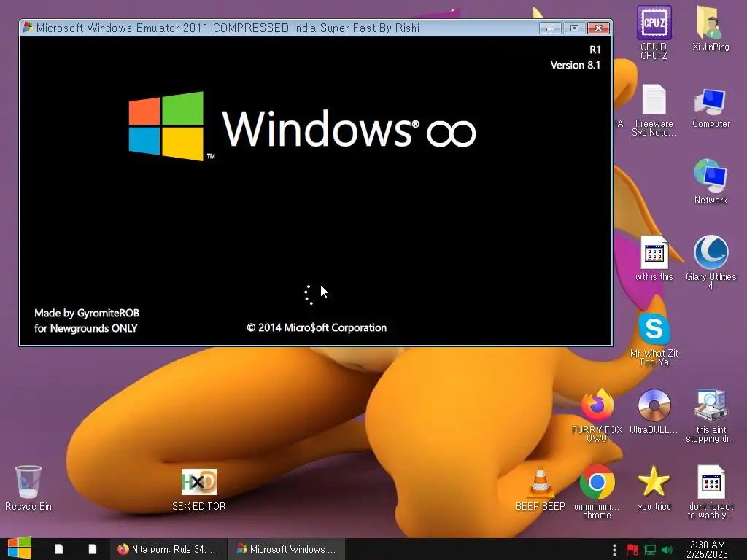Switch to the Firefox 'Nita porn, Rule 34' taskbar button
The width and height of the screenshot is (747, 560).
point(169,549)
